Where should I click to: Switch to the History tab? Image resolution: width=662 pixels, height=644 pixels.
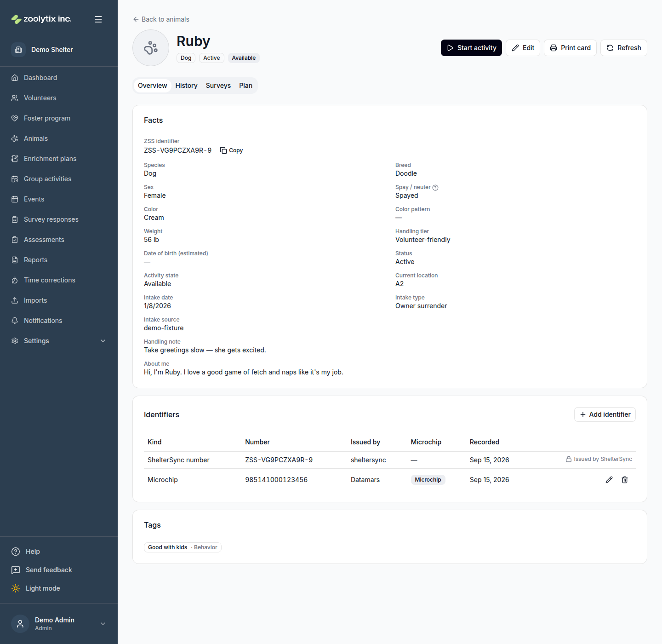[x=186, y=86]
